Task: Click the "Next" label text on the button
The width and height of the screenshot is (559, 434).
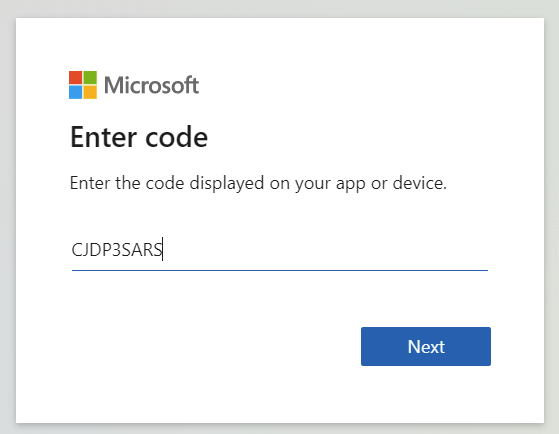Action: coord(426,347)
